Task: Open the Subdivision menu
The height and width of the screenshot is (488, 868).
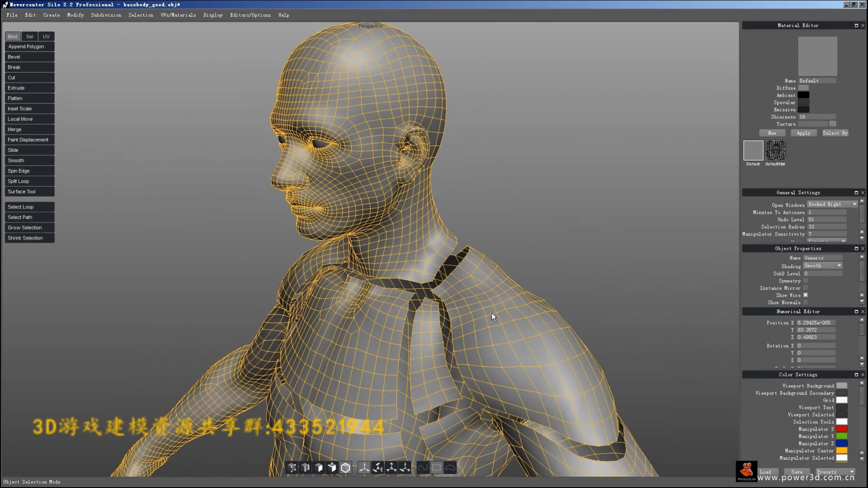Action: pos(106,15)
